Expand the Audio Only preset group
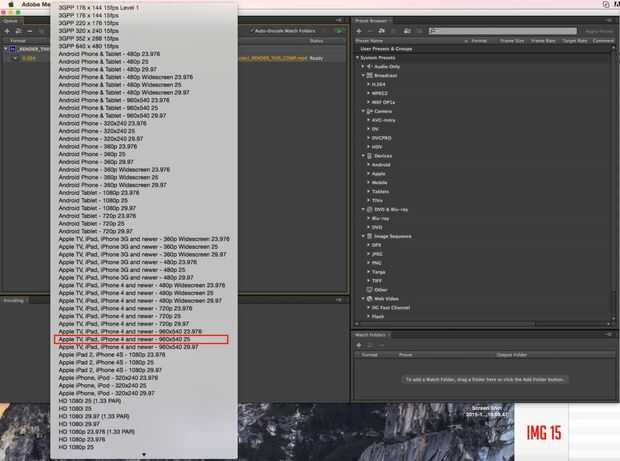This screenshot has height=461, width=620. coord(363,66)
